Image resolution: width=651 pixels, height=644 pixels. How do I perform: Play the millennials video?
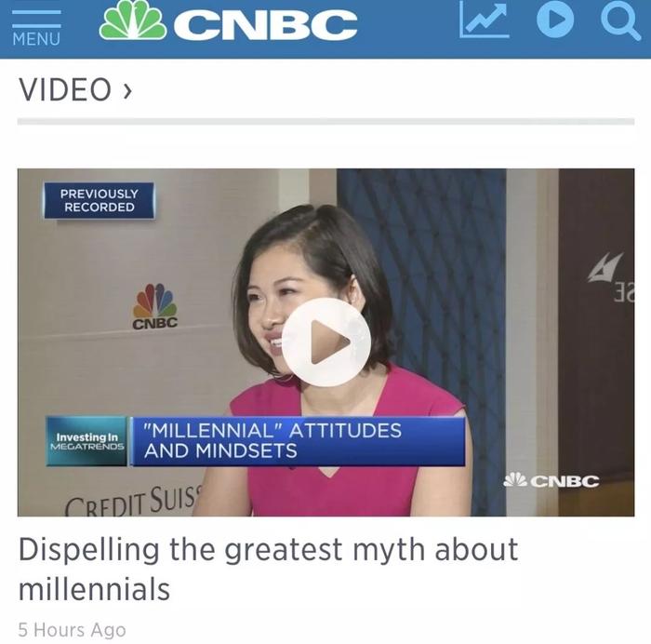click(326, 342)
